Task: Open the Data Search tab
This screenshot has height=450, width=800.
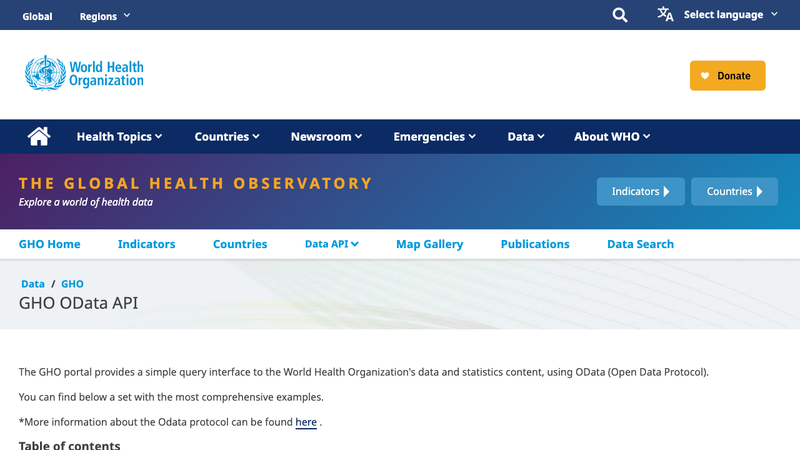Action: click(640, 244)
